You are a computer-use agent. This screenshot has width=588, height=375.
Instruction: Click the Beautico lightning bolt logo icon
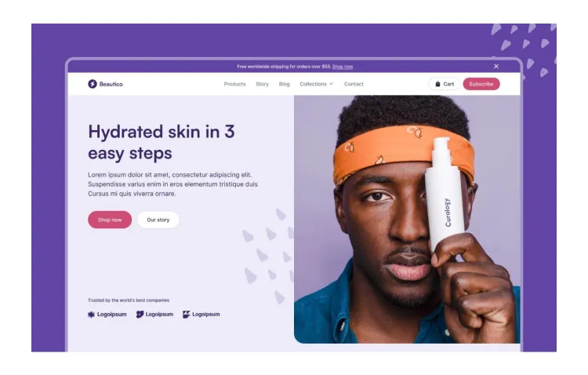point(93,84)
